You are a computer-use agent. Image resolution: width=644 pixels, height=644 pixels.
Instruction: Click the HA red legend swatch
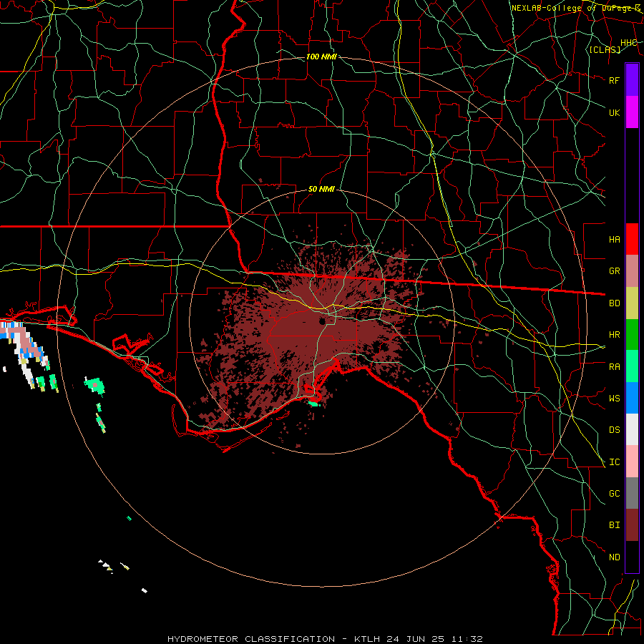tap(632, 239)
